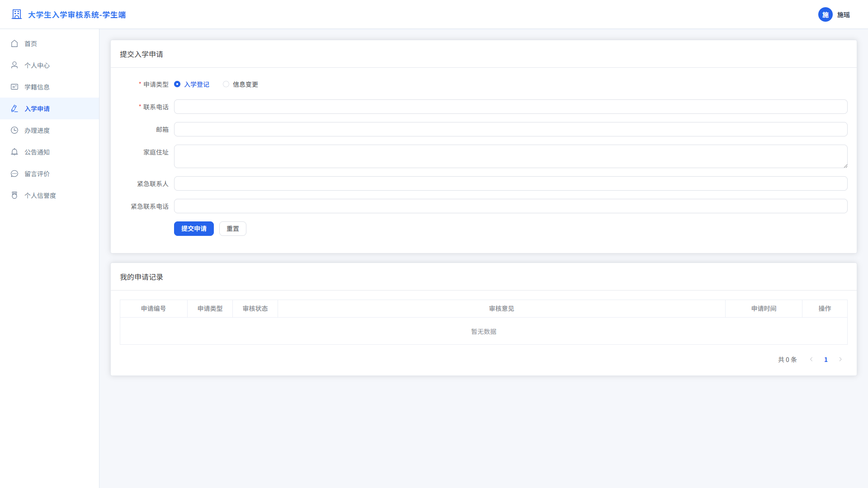The height and width of the screenshot is (488, 868).
Task: Click the 暂无数据 empty table text
Action: pos(484,332)
